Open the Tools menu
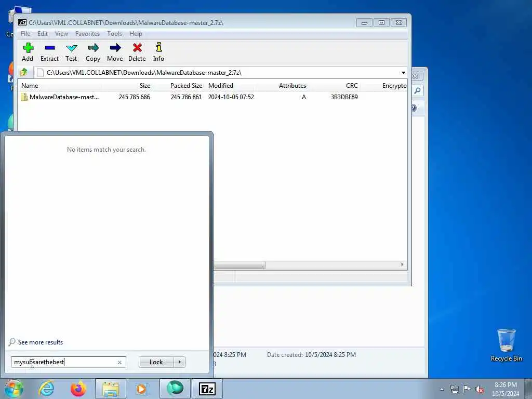This screenshot has height=399, width=532. [115, 34]
